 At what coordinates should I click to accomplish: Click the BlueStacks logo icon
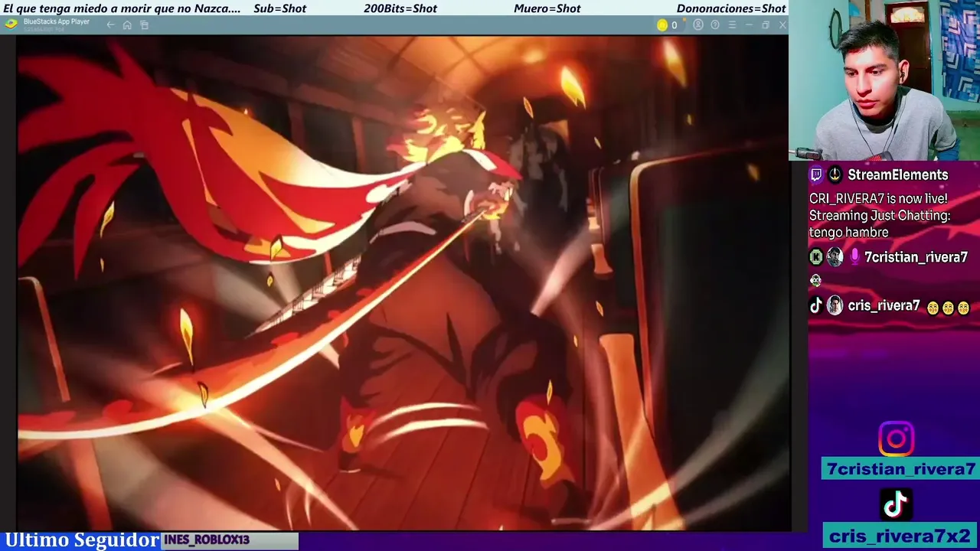click(x=11, y=24)
